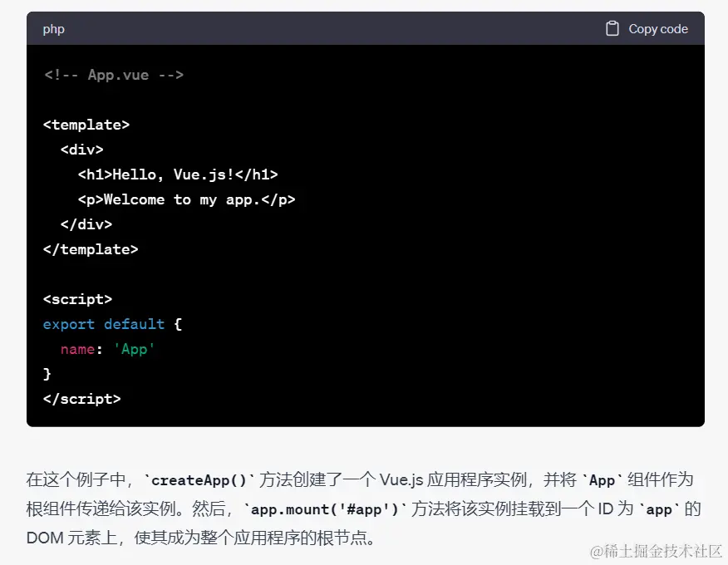
Task: Click the opening "<script>" tag line
Action: click(x=77, y=299)
